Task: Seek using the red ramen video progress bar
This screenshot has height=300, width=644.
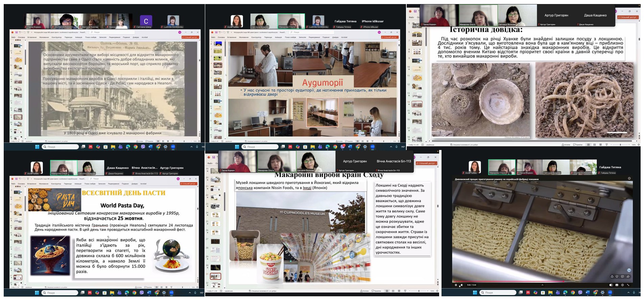Action: (x=507, y=281)
